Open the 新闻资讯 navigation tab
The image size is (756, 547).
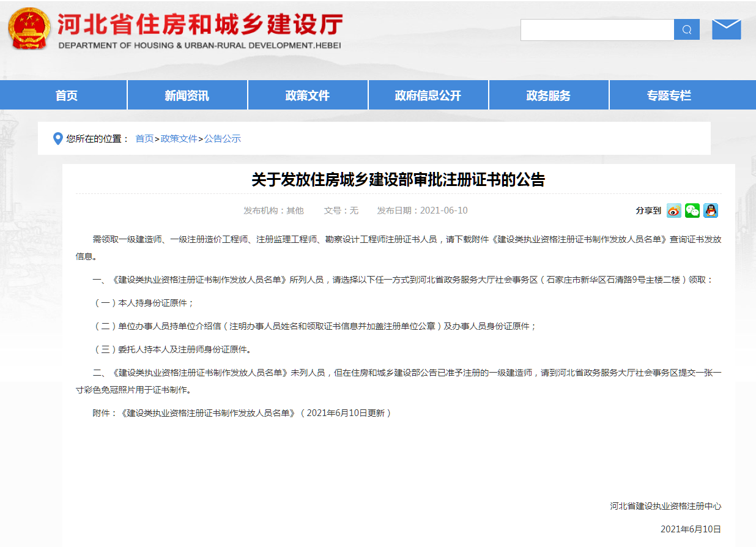click(187, 95)
